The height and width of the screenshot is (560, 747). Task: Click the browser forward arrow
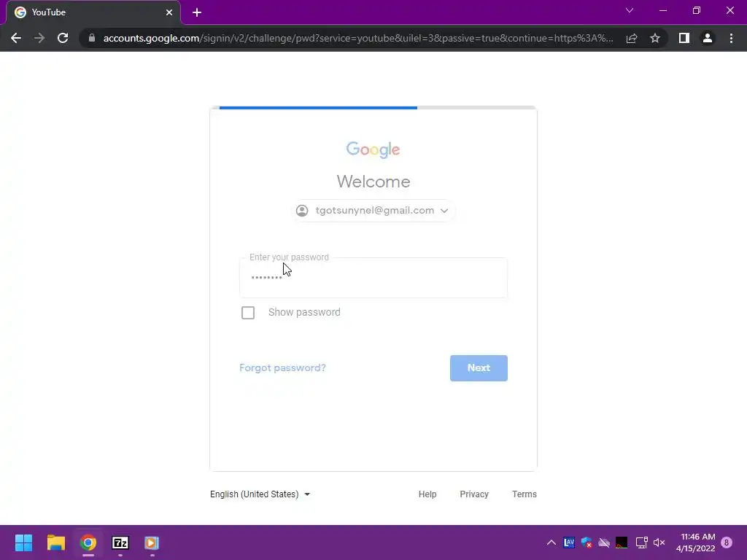point(39,38)
